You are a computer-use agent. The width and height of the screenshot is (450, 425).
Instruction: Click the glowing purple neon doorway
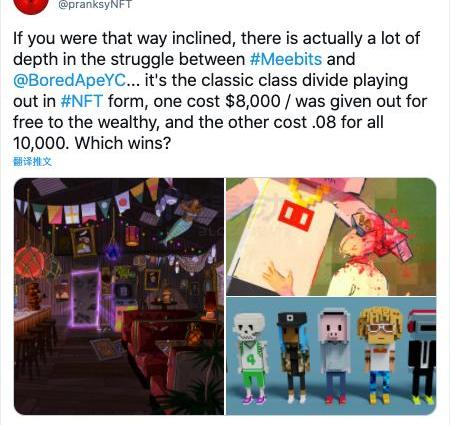(x=85, y=298)
